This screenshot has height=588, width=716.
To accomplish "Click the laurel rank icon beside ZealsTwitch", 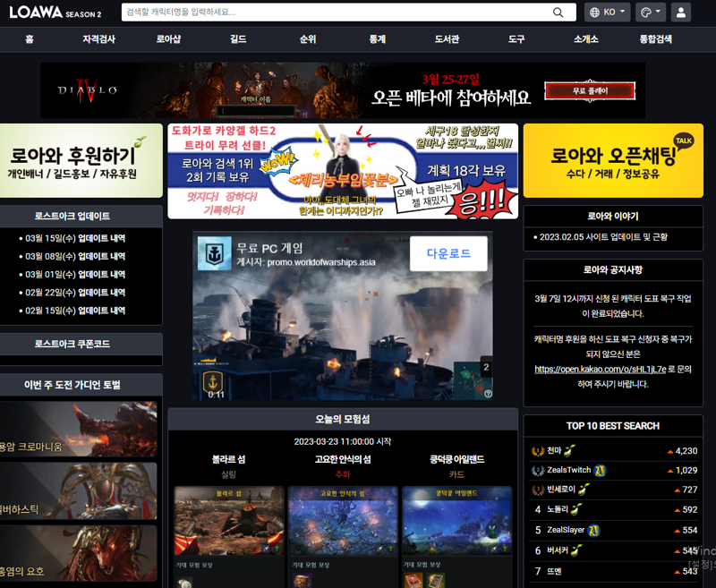I will pos(538,470).
